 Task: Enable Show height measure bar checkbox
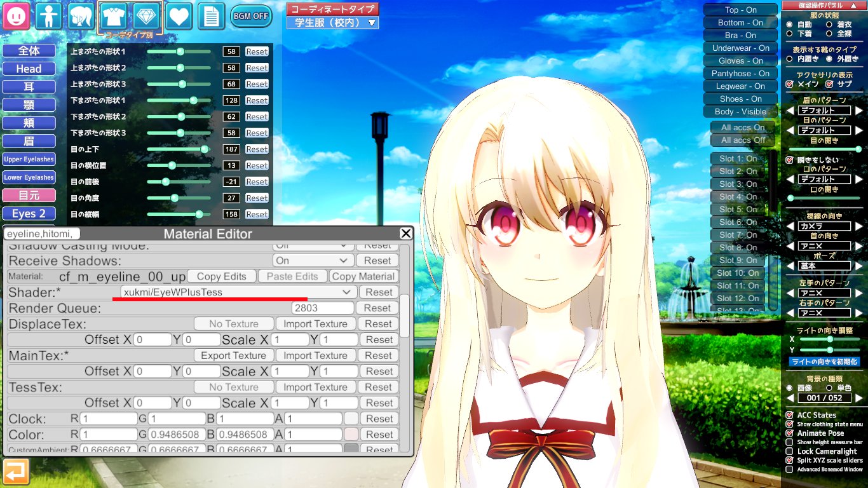pos(790,442)
